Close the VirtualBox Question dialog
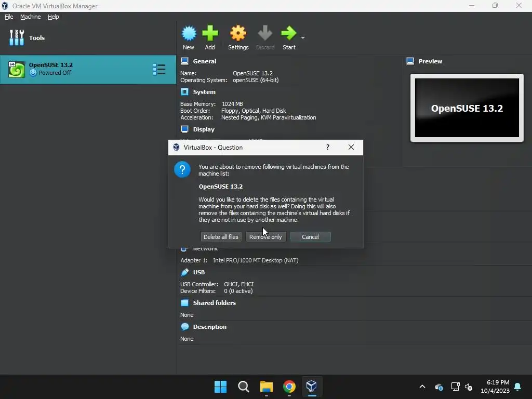The image size is (532, 399). (x=351, y=147)
